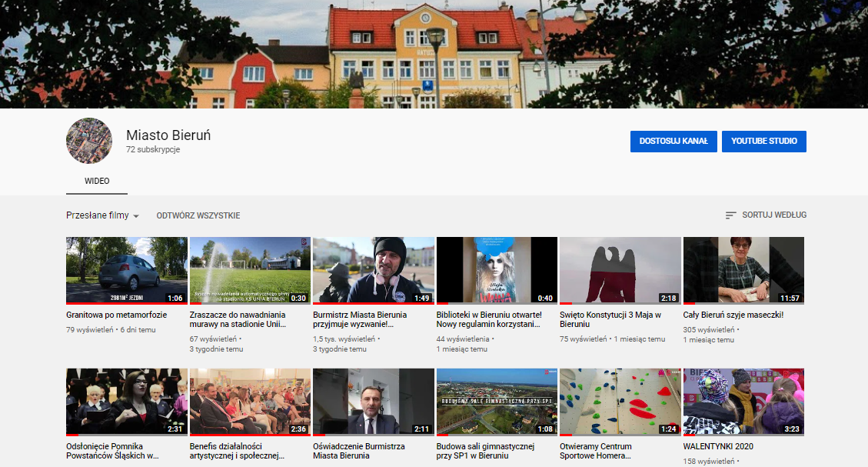This screenshot has width=868, height=467.
Task: Open the Granitowa po metamorfozie thumbnail
Action: coord(126,270)
